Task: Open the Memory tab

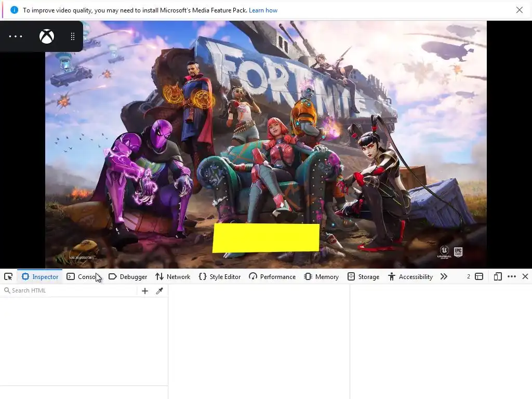Action: click(321, 276)
